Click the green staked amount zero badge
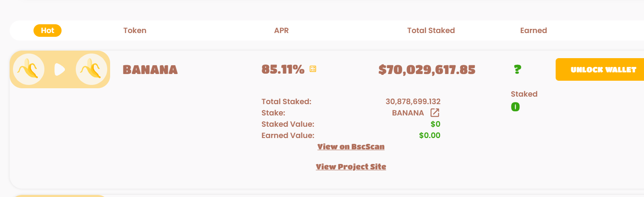The image size is (644, 197). coord(515,107)
